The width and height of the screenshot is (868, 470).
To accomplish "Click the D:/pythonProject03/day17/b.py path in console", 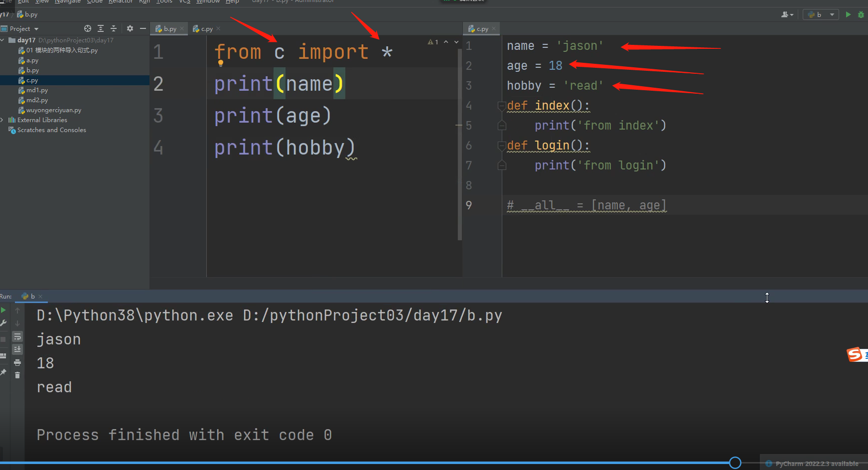I will pos(372,315).
